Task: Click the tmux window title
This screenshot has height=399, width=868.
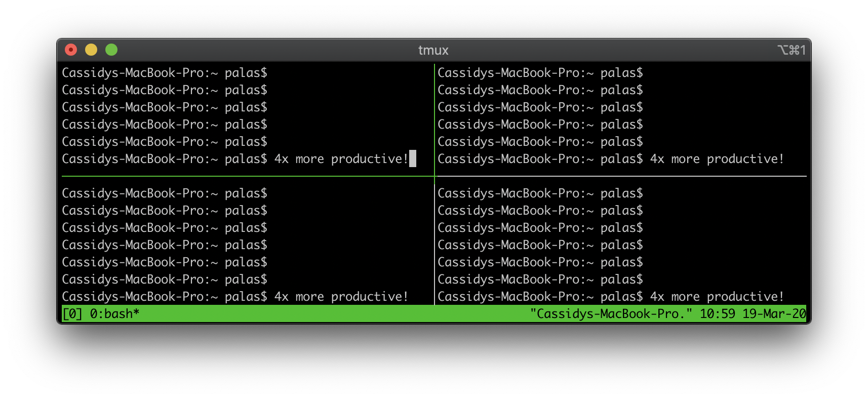Action: point(433,50)
